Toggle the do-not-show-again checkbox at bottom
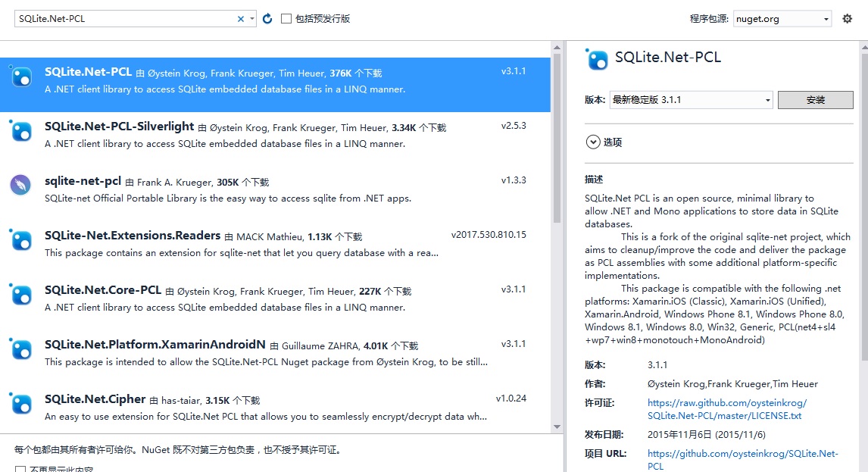This screenshot has width=868, height=472. tap(20, 469)
